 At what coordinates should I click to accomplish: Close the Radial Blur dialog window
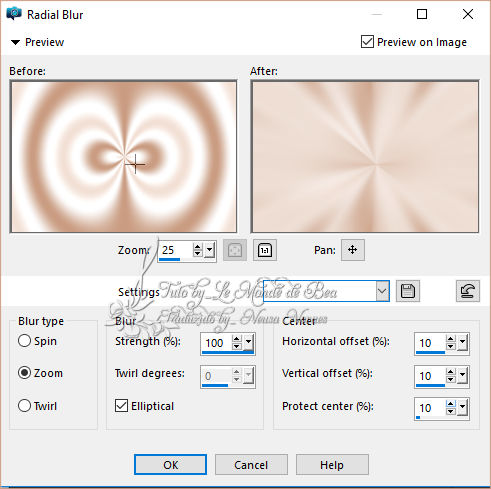coord(468,14)
